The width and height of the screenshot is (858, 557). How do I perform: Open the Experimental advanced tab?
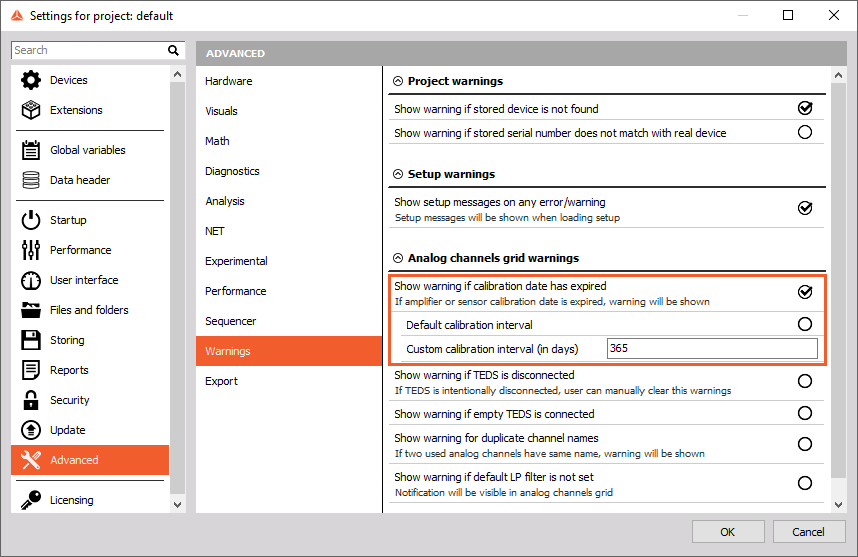tap(289, 262)
